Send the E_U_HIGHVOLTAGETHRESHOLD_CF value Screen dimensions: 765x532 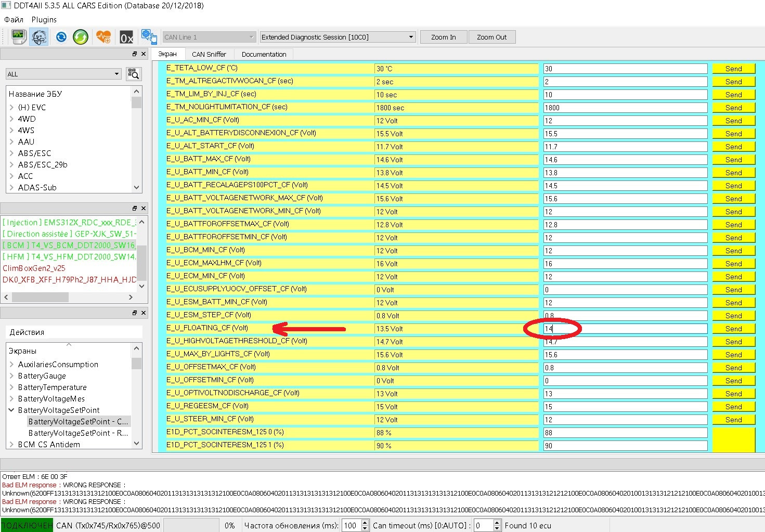pyautogui.click(x=733, y=342)
